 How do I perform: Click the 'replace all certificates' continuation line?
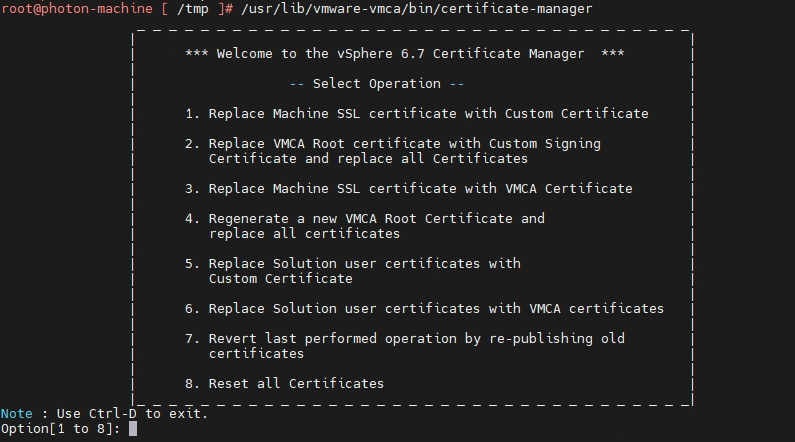click(304, 234)
